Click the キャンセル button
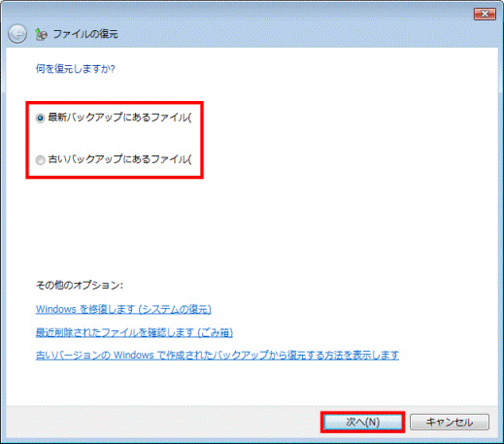This screenshot has width=504, height=444. tap(450, 422)
